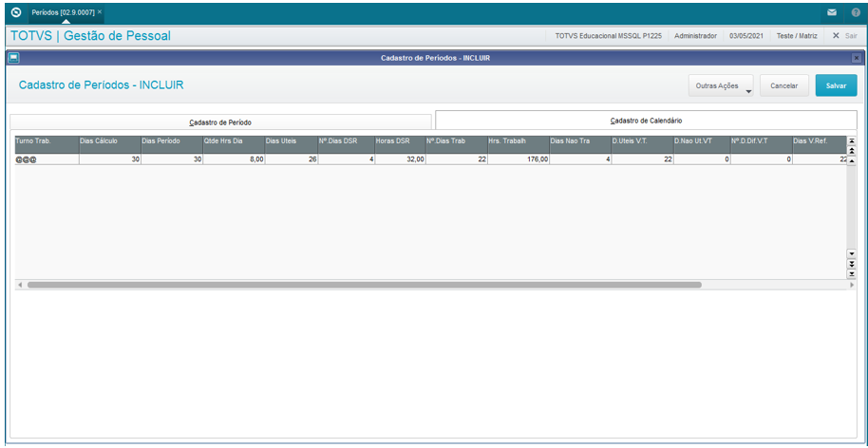Select the @@@ cell in Turno Trab.
Screen dimensions: 868x448
tap(47, 159)
